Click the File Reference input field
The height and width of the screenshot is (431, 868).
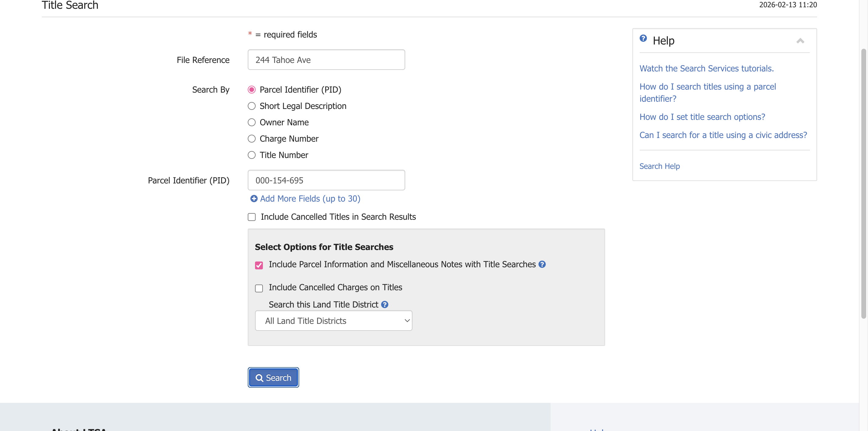pyautogui.click(x=326, y=60)
